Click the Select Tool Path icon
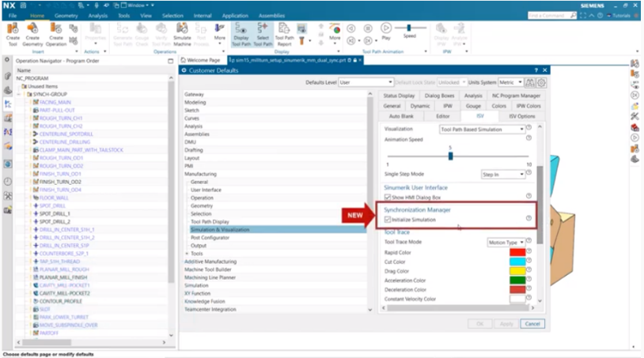The image size is (644, 358). [263, 35]
